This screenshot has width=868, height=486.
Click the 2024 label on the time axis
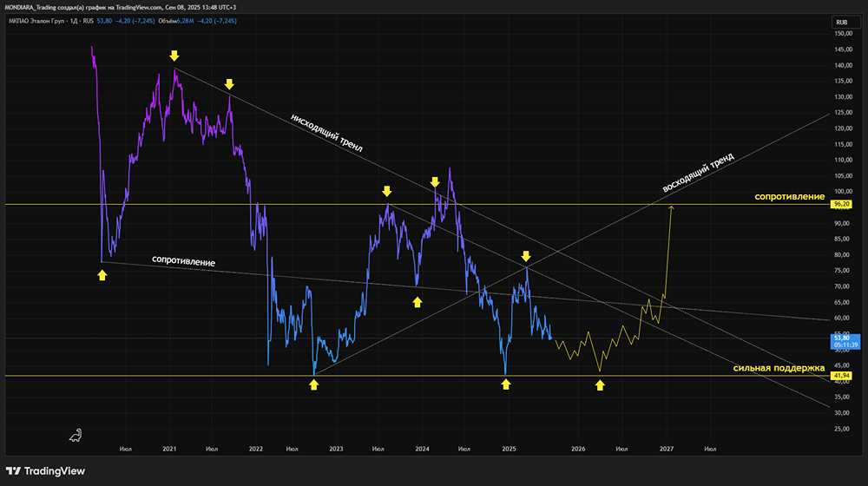click(x=423, y=449)
